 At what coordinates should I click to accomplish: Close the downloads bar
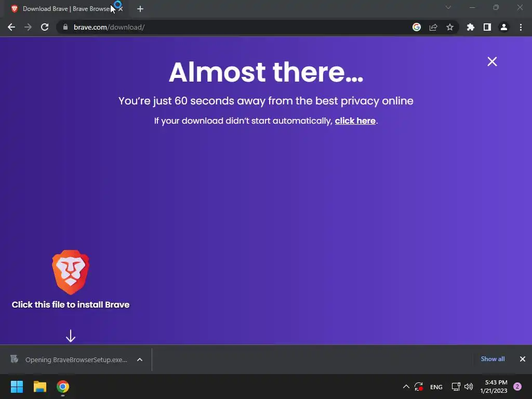(523, 359)
